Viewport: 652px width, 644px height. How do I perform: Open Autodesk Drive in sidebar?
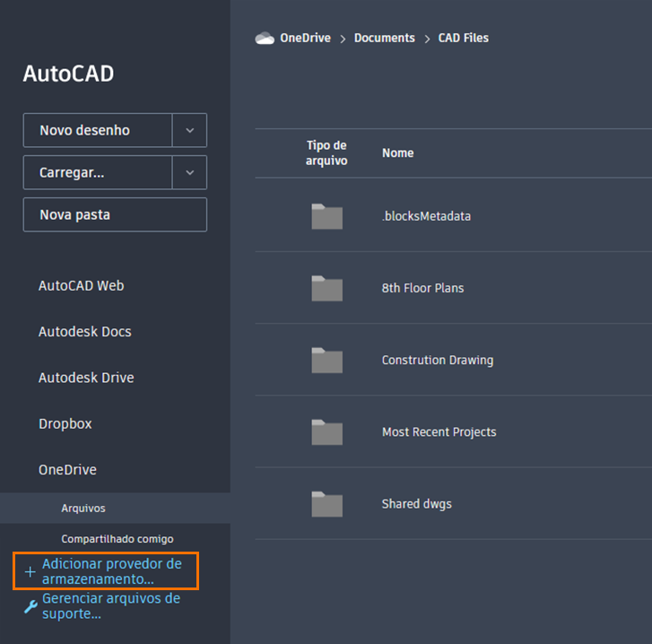pos(86,378)
